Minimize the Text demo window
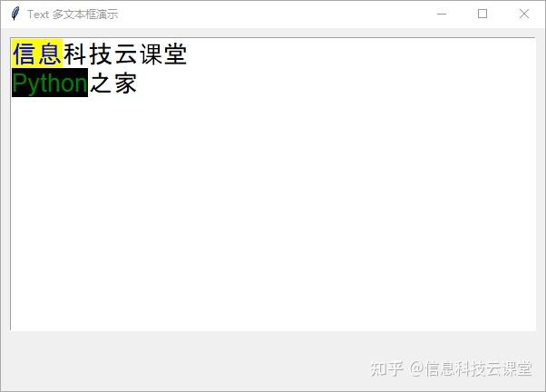The image size is (546, 392). (442, 14)
